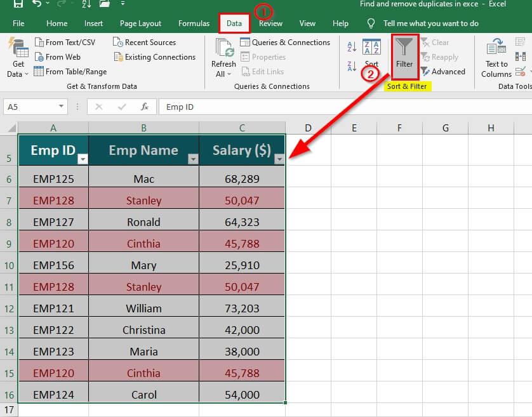Expand the Salary ($) filter dropdown

[279, 159]
